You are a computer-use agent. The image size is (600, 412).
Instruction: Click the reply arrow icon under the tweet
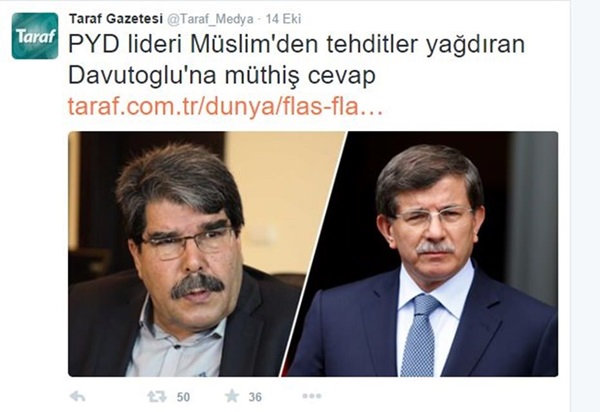pos(78,397)
